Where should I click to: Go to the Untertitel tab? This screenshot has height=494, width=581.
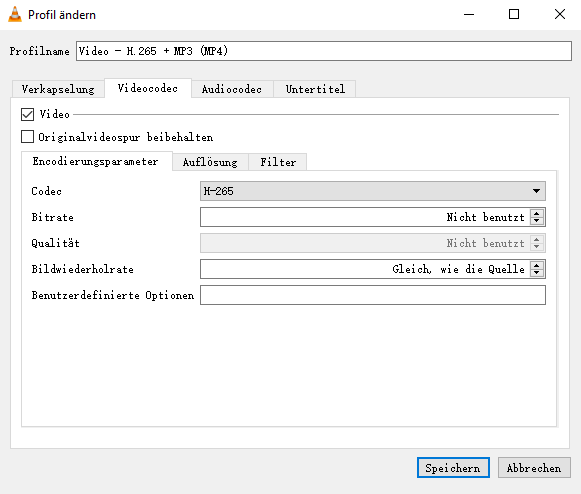(315, 89)
